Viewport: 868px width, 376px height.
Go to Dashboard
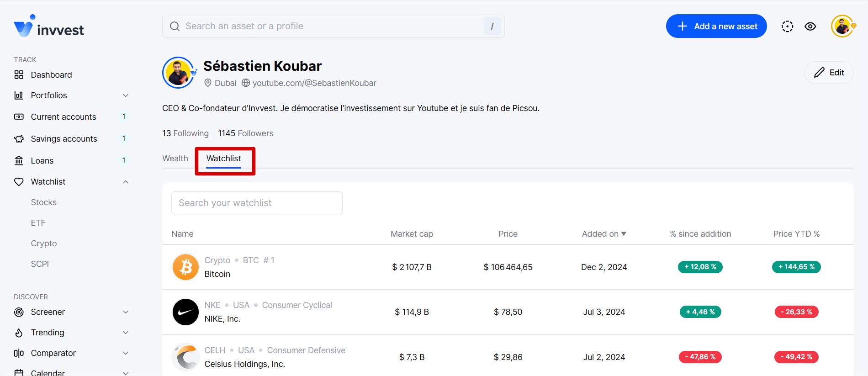coord(51,74)
